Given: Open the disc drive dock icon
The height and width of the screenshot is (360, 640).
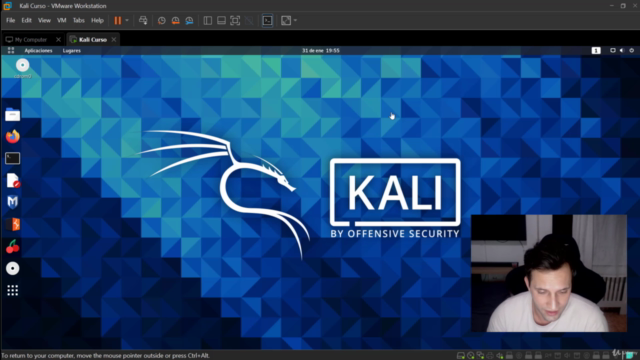Looking at the screenshot, I should (x=13, y=269).
